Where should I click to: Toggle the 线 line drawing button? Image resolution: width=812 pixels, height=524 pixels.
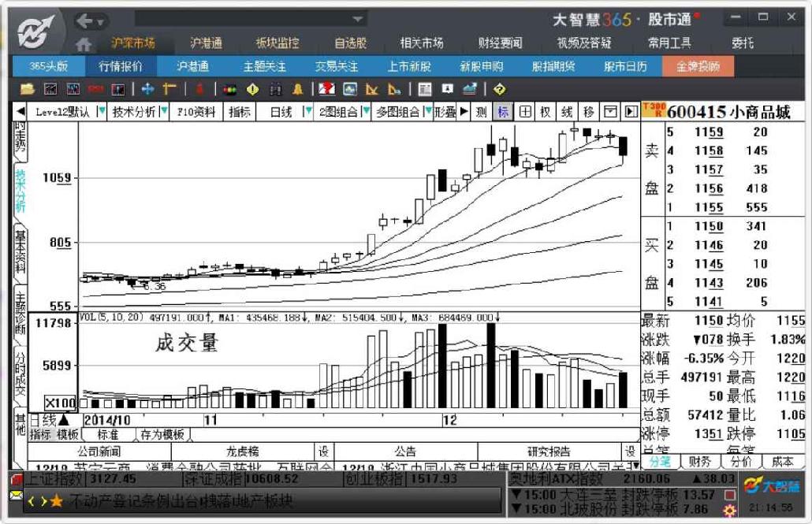click(567, 112)
